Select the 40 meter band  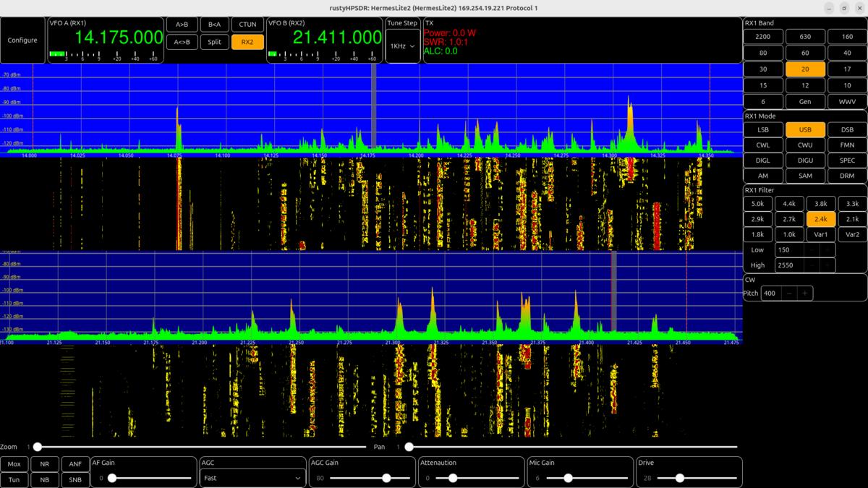pos(847,53)
